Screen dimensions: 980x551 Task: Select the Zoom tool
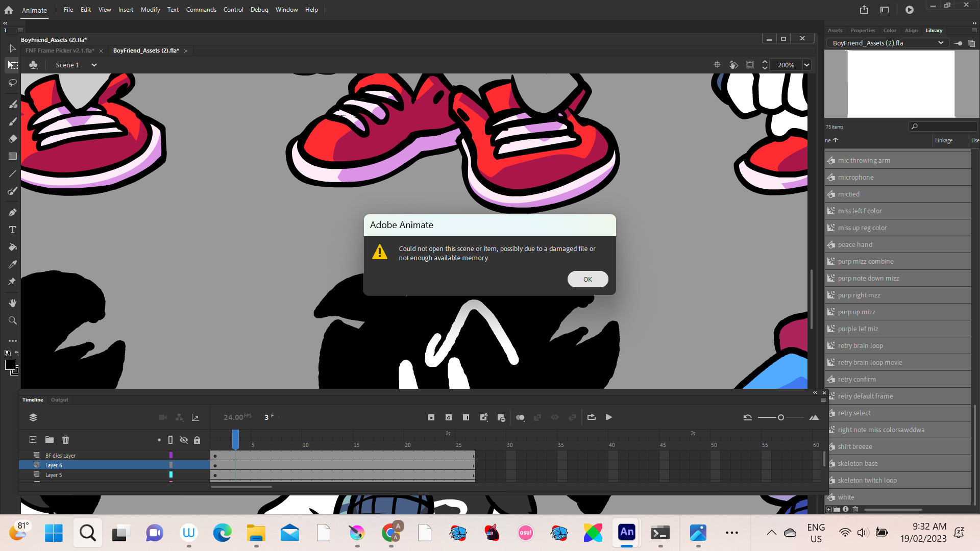pos(12,320)
